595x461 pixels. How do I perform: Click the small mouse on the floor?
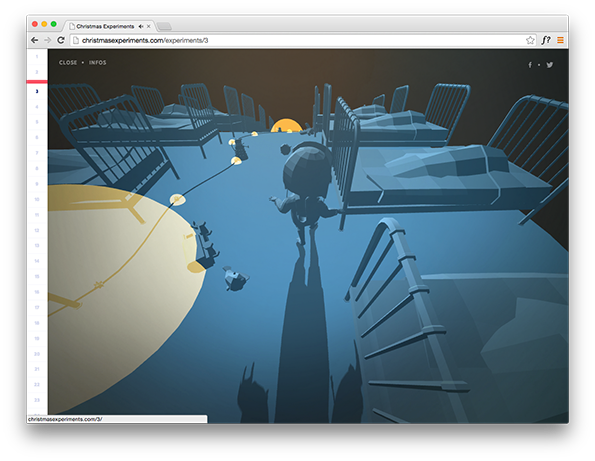point(236,279)
